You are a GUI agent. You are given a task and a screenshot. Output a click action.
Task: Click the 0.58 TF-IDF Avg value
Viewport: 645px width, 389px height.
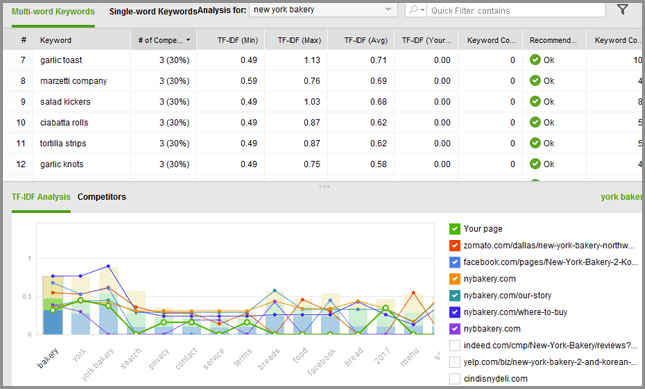[x=378, y=164]
